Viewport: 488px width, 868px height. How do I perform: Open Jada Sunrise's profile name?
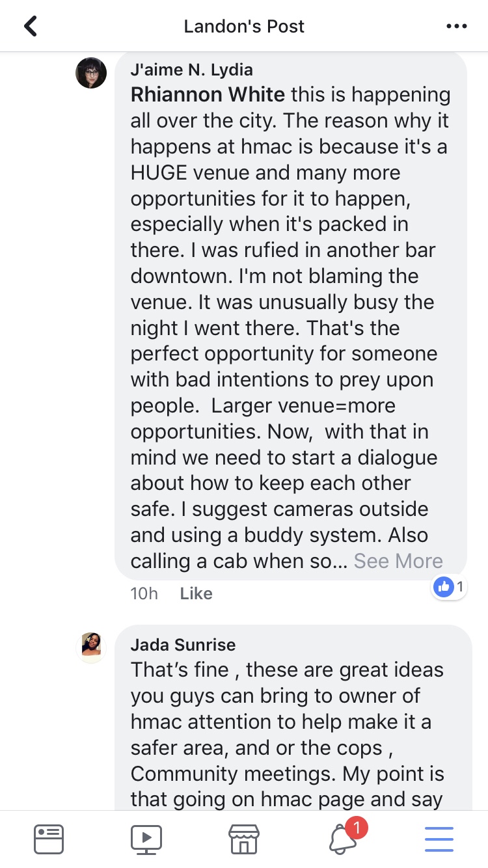click(x=183, y=645)
